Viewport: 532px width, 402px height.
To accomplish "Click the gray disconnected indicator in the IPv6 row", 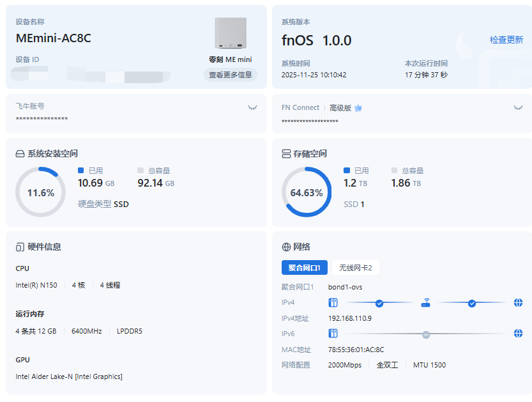I will 426,334.
